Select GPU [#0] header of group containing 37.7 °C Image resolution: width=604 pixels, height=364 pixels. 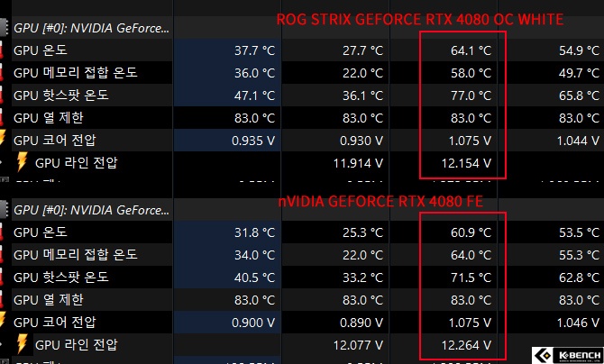pyautogui.click(x=91, y=28)
